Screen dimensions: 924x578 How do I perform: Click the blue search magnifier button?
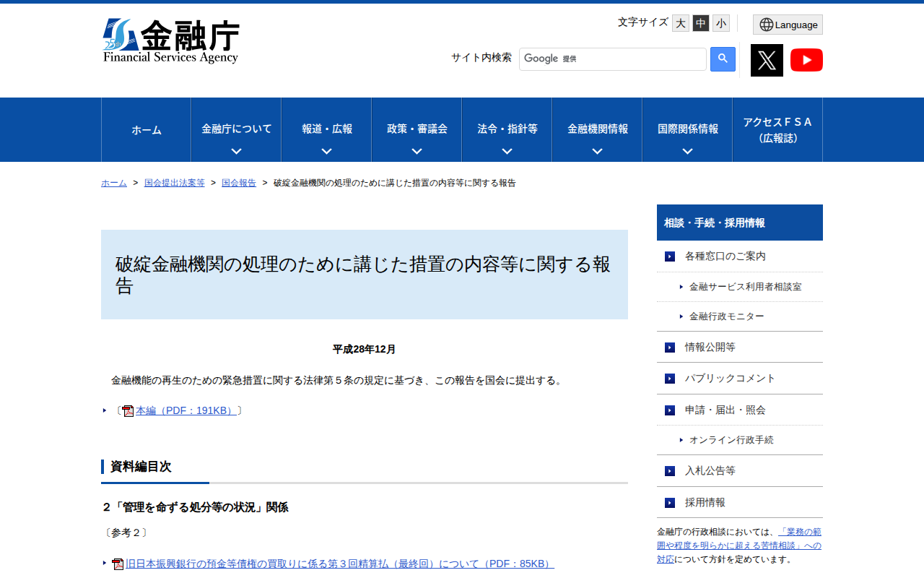(x=723, y=59)
